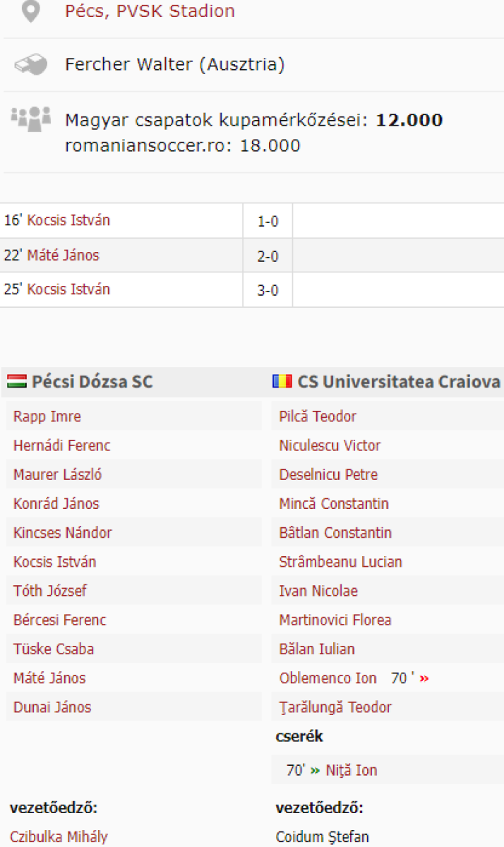Click the Hungarian flag icon
This screenshot has height=847, width=504.
[x=17, y=382]
